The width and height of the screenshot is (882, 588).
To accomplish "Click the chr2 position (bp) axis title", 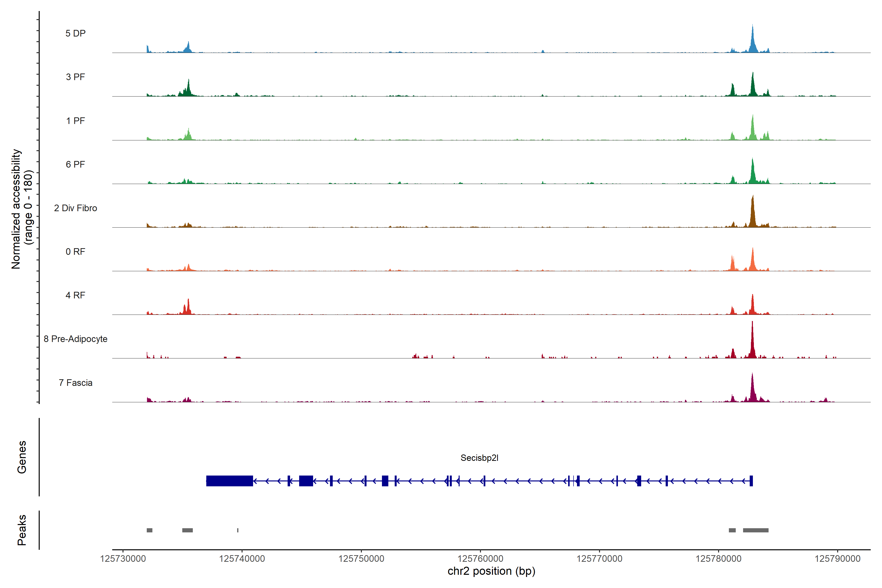I will click(x=491, y=571).
